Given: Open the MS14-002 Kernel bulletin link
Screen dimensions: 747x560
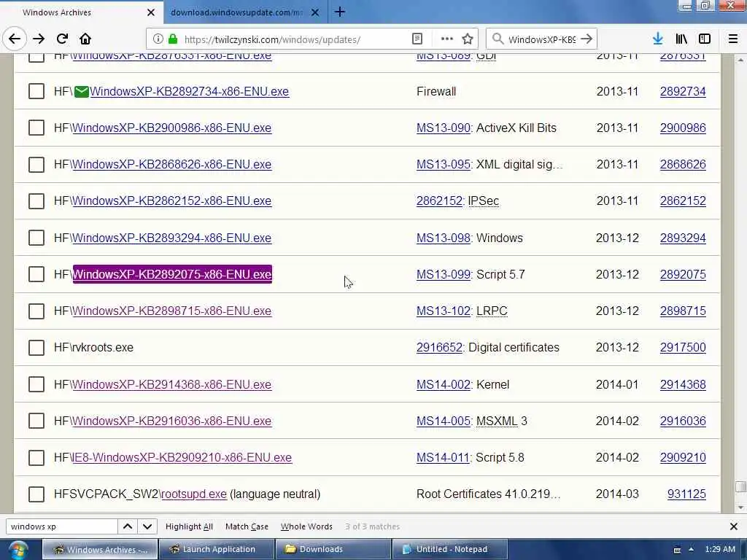Looking at the screenshot, I should pyautogui.click(x=443, y=384).
